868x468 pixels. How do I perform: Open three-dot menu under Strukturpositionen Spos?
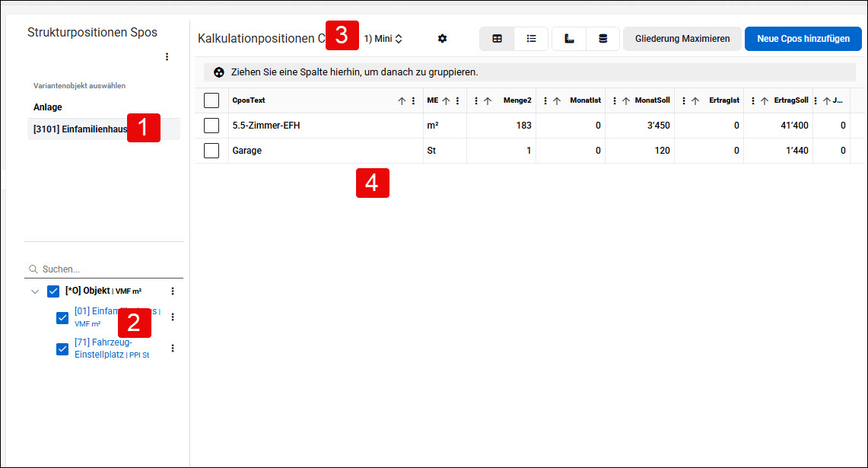click(x=167, y=56)
